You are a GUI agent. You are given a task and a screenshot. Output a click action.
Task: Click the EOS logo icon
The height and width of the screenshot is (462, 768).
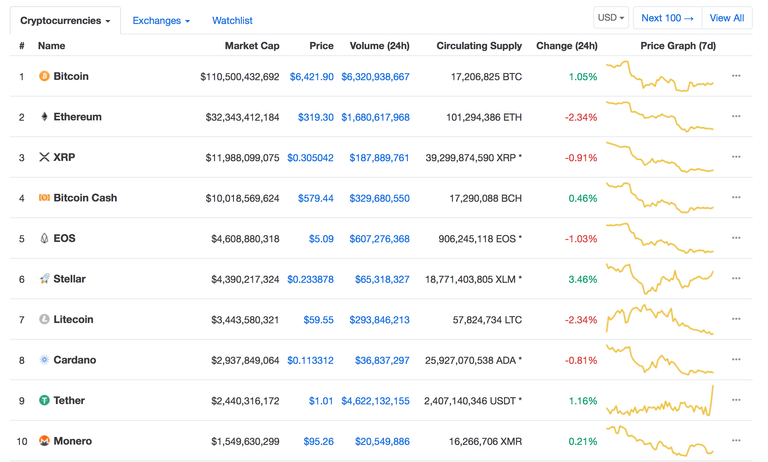44,238
